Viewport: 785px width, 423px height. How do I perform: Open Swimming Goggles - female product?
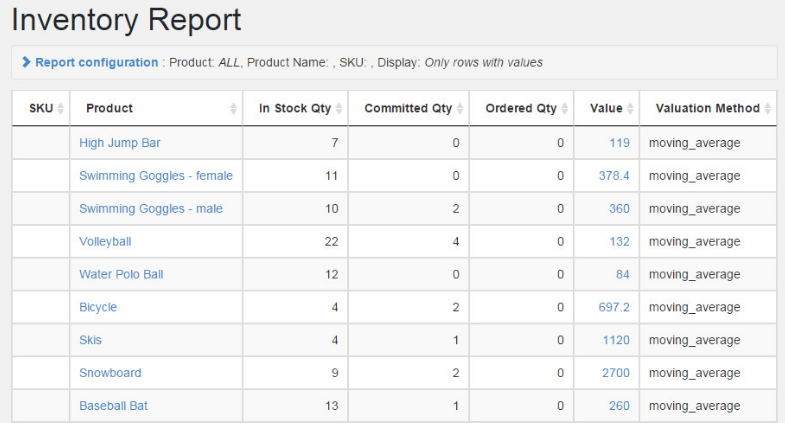[155, 176]
